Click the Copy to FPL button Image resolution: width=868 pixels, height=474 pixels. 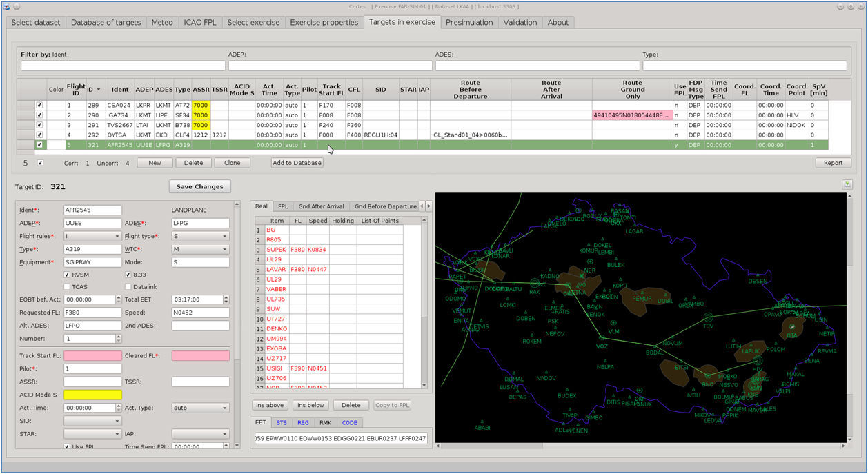coord(392,405)
